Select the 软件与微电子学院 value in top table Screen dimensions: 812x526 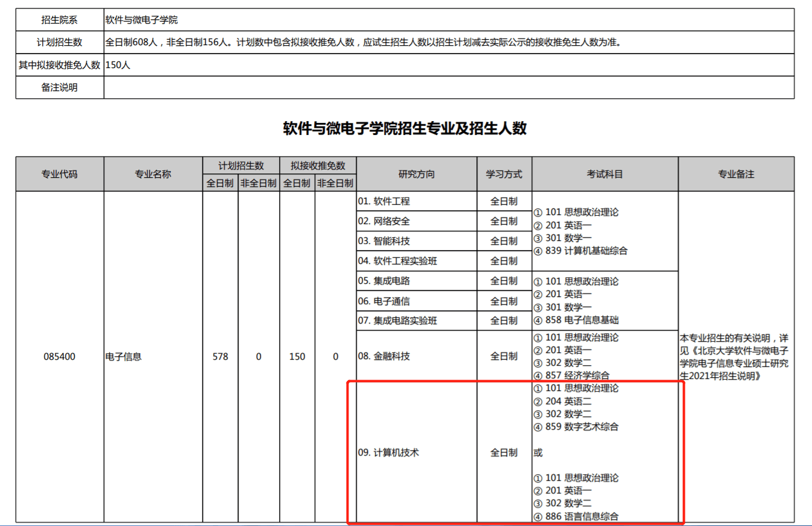[142, 20]
